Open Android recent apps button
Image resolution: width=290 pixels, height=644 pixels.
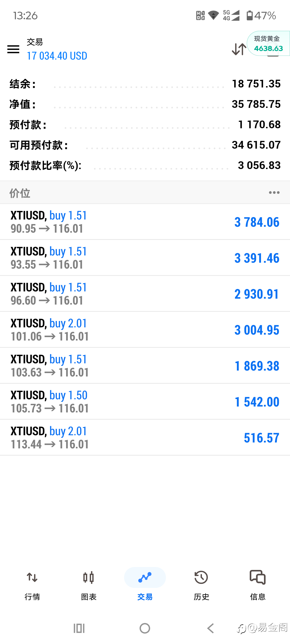pos(79,628)
